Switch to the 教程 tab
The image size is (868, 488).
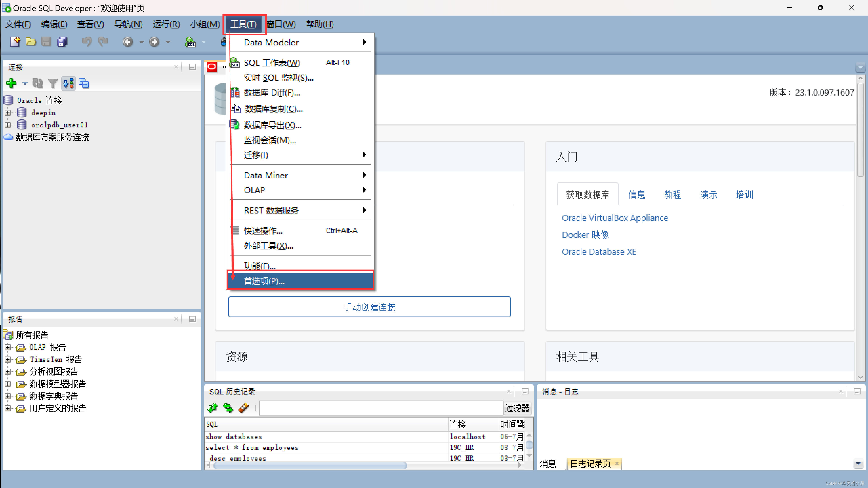pyautogui.click(x=672, y=195)
